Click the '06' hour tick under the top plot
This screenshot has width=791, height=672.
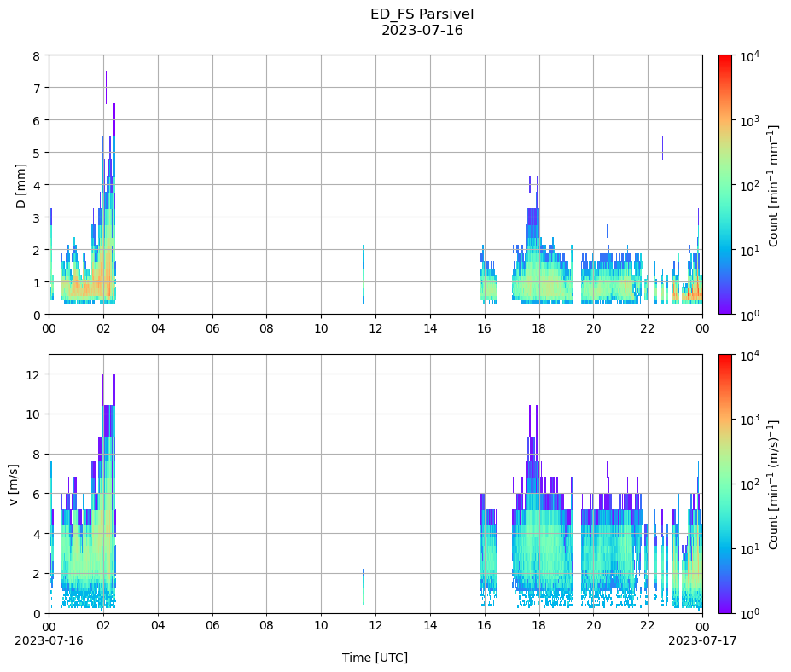pos(212,328)
